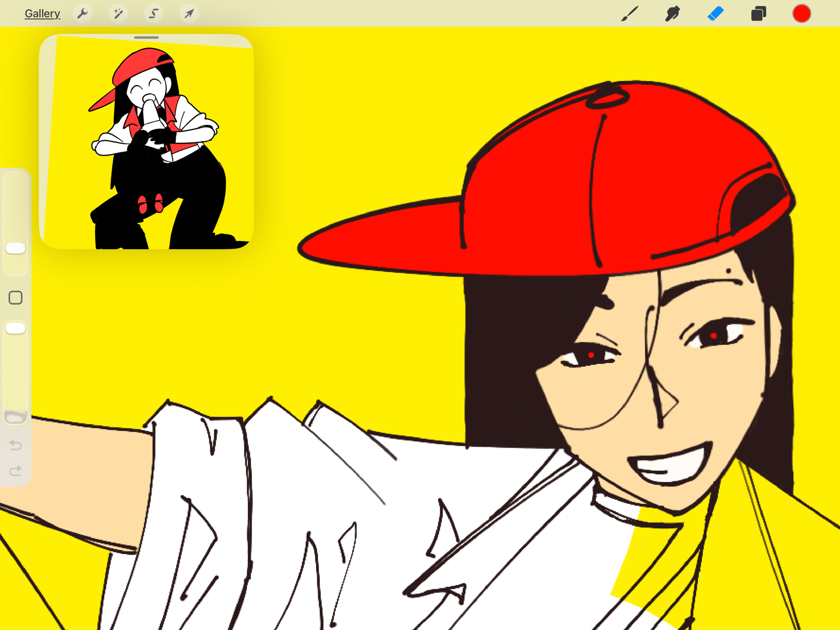Select the Brush tool
840x630 pixels.
tap(630, 13)
